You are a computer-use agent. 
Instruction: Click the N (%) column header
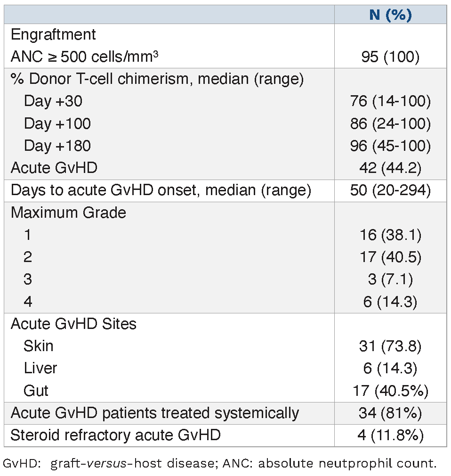click(390, 15)
